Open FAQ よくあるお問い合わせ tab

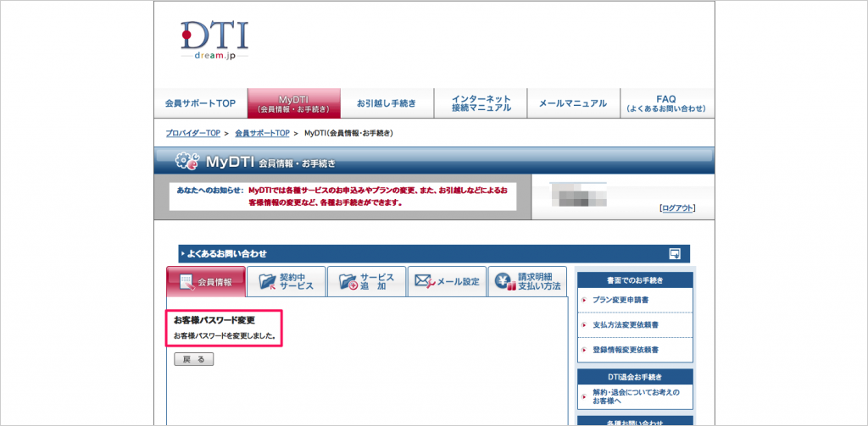666,103
